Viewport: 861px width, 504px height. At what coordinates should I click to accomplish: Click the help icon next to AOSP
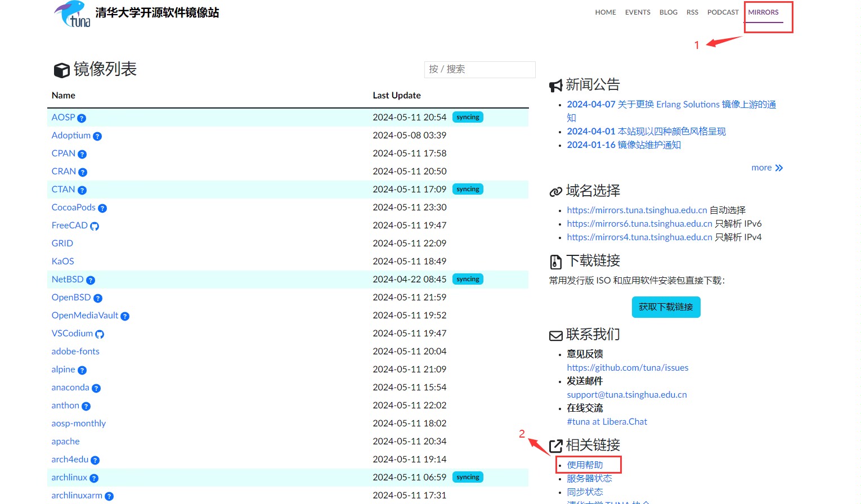coord(82,118)
